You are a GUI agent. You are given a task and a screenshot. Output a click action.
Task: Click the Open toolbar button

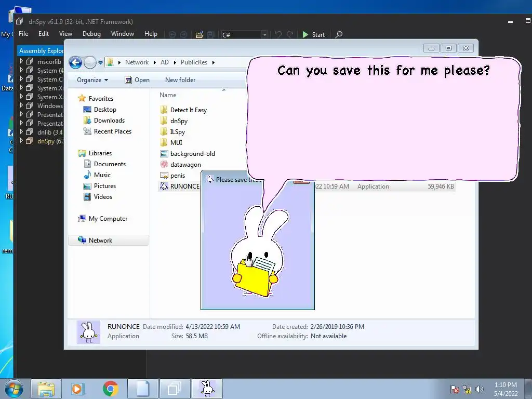pyautogui.click(x=137, y=80)
